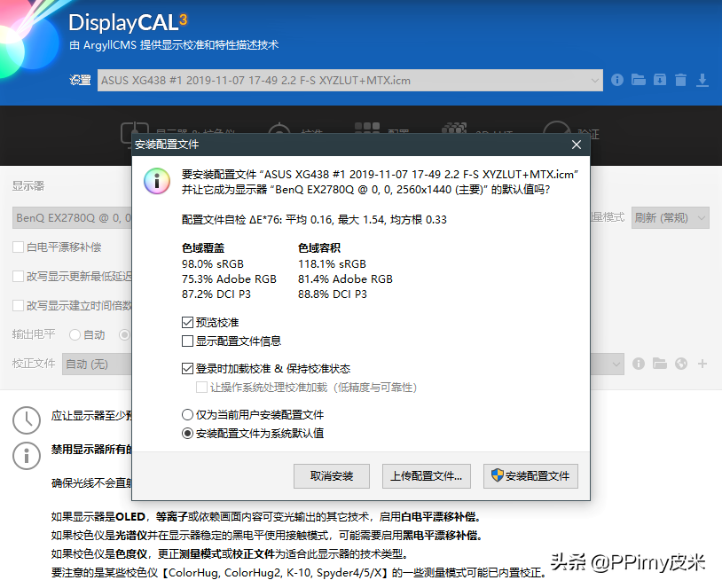
Task: Click the 安装配置文件 button
Action: 530,476
